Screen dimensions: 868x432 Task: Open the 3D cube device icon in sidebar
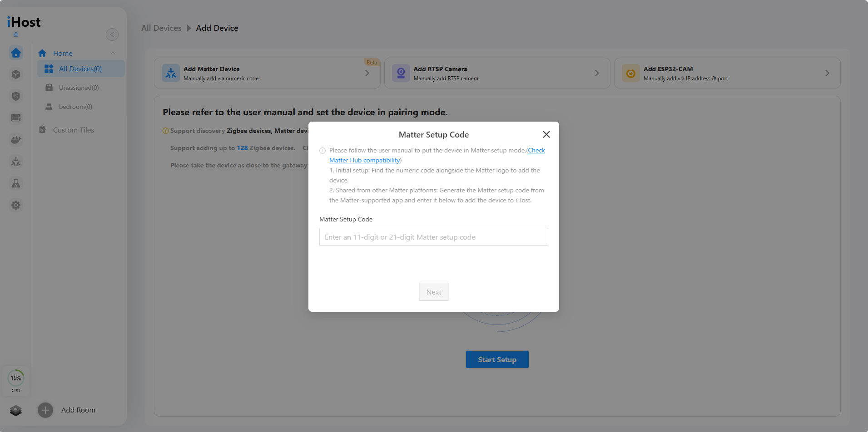16,74
